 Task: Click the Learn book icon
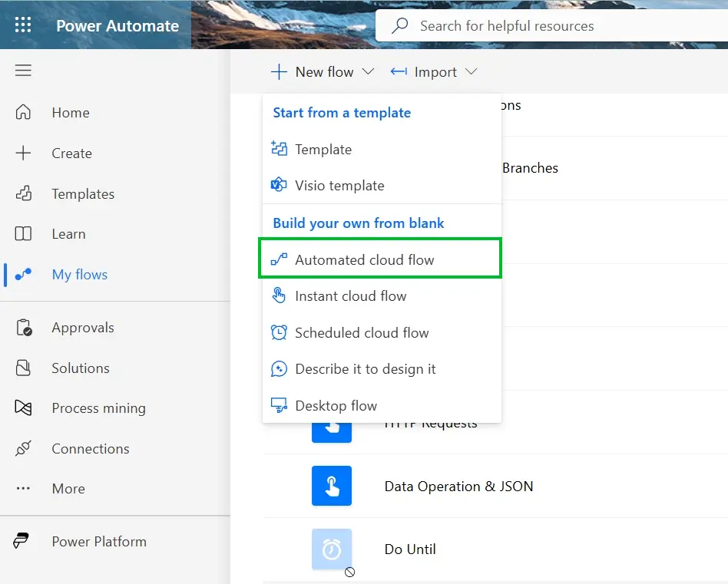23,234
